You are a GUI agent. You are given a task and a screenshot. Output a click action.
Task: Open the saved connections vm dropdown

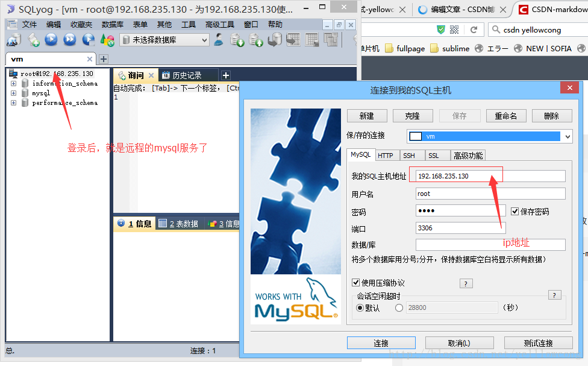[x=568, y=136]
